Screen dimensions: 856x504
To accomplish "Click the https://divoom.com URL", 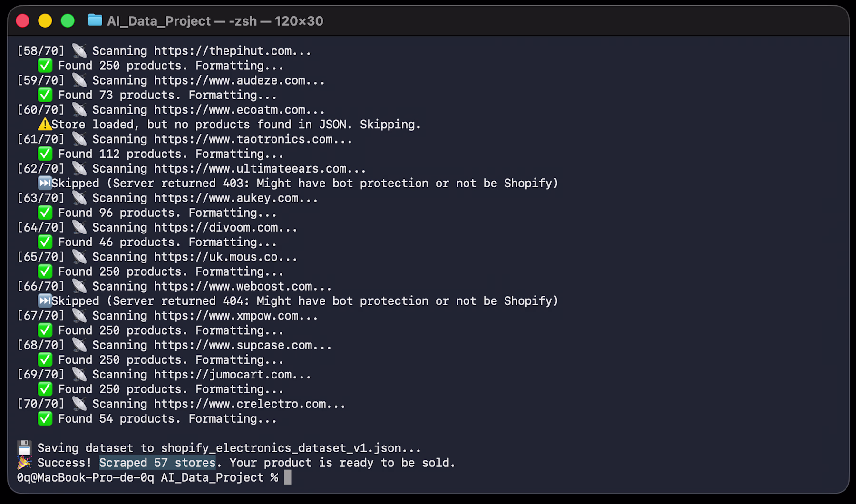I will pos(216,227).
